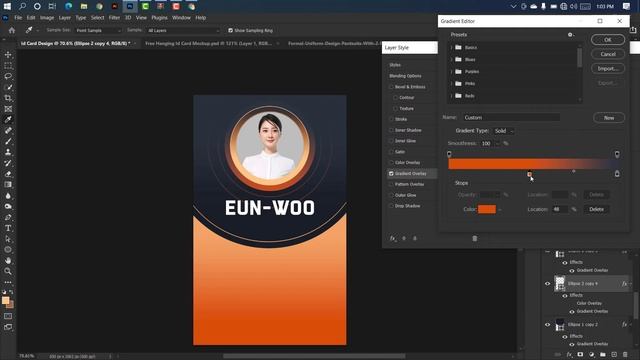Image resolution: width=640 pixels, height=360 pixels.
Task: Open the Window menu
Action: coord(181,18)
